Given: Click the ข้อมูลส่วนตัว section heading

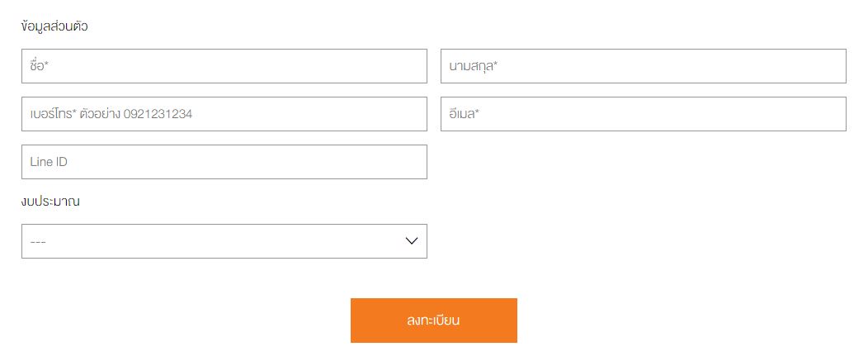Looking at the screenshot, I should pos(54,26).
